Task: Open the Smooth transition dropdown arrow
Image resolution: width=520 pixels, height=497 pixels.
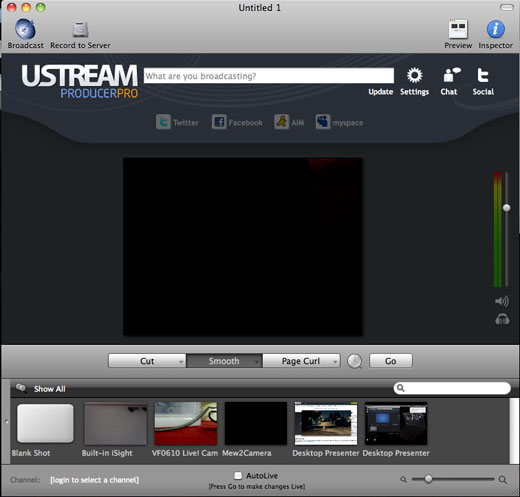Action: point(257,362)
